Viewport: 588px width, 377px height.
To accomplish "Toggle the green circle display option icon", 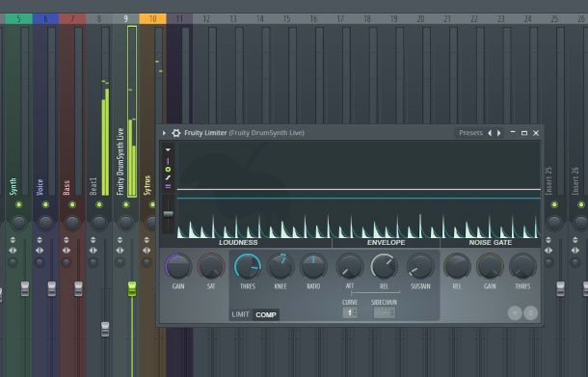I will click(168, 169).
